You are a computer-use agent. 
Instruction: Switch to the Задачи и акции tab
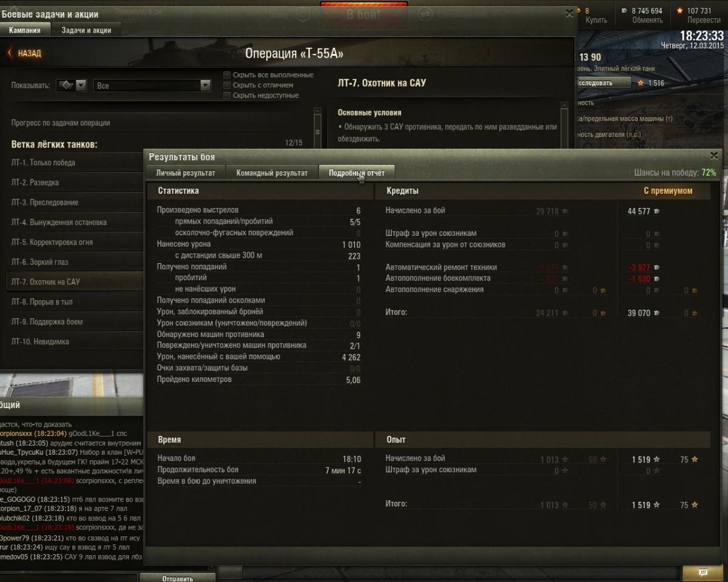(x=86, y=30)
